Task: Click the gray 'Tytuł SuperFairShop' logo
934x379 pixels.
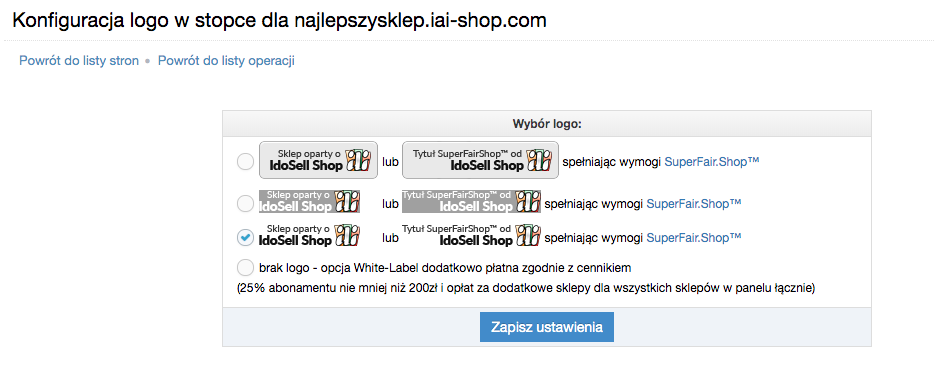Action: pyautogui.click(x=472, y=202)
